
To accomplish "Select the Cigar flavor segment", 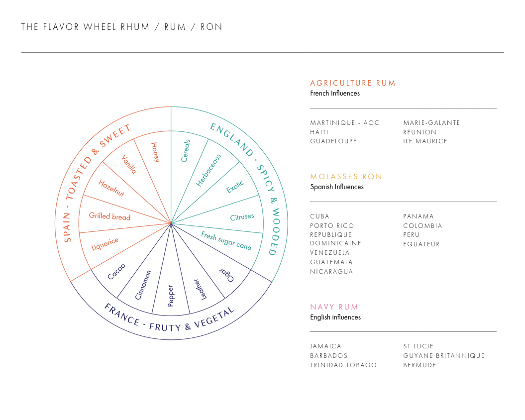I will 227,275.
